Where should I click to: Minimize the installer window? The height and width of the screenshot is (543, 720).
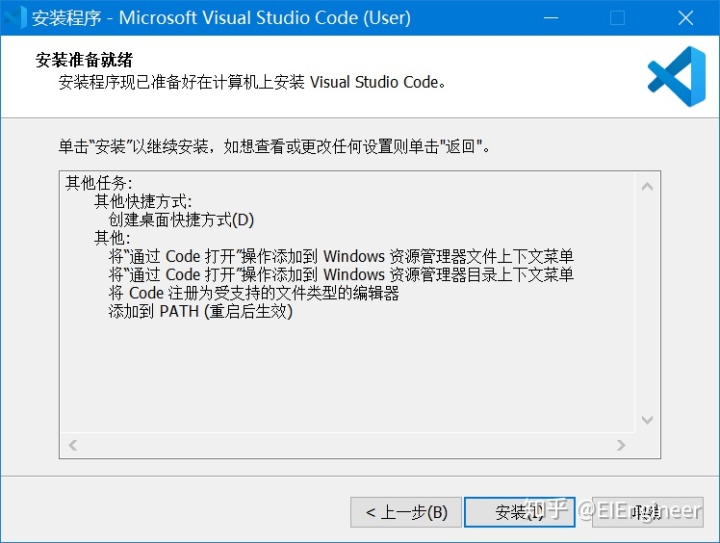(x=551, y=18)
